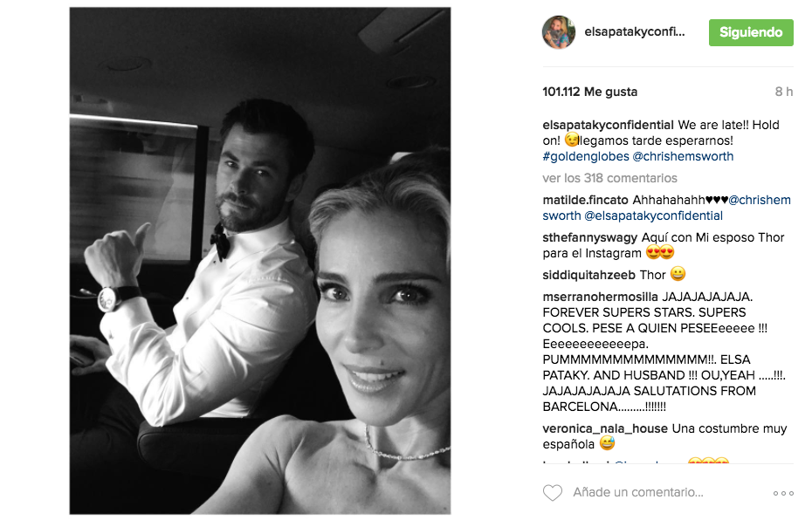Click the #goldenglobes hashtag
Viewport: 812px width, 520px height.
click(586, 156)
